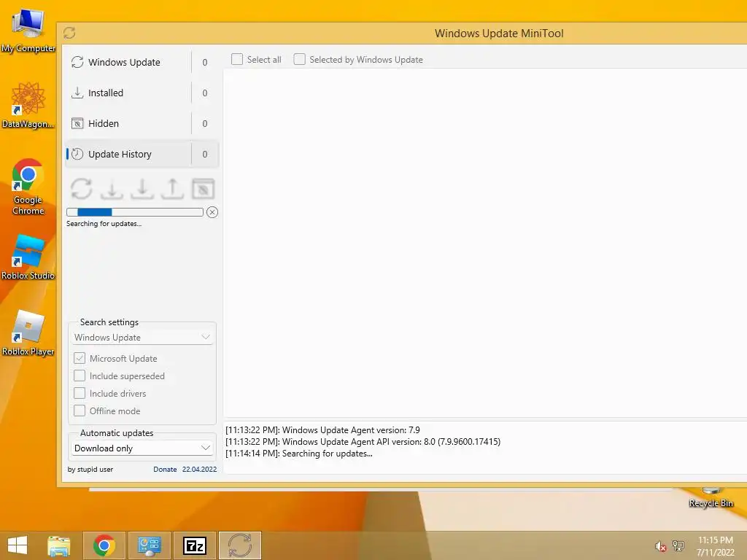Click the log line with Agent version 7.9

pyautogui.click(x=322, y=430)
